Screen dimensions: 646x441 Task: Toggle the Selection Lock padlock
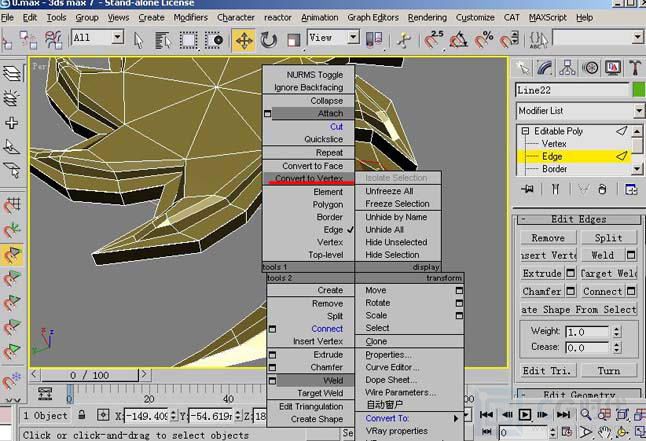point(82,415)
